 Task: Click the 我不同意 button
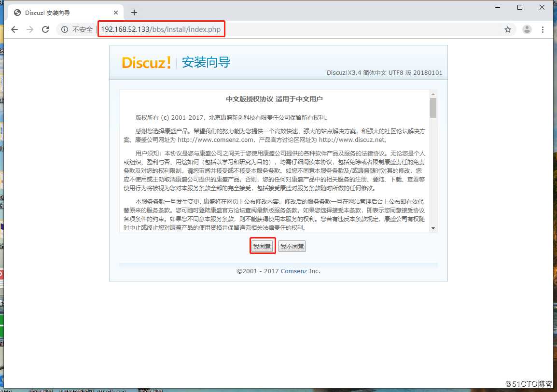tap(292, 246)
